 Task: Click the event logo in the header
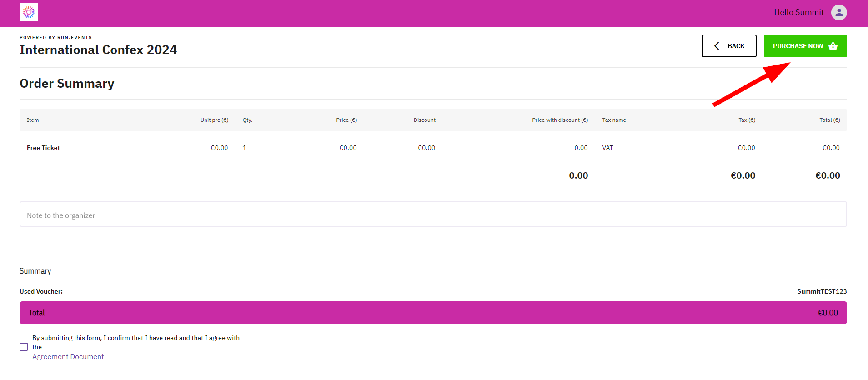click(29, 12)
